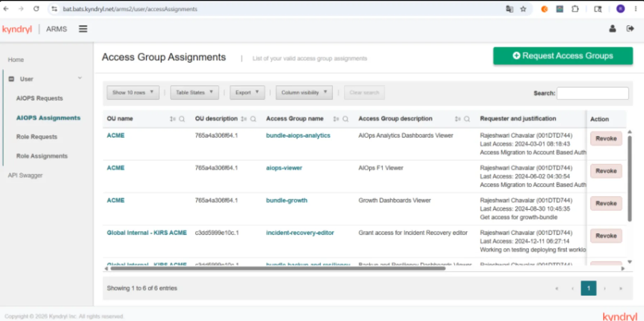
Task: Open the Export dropdown
Action: point(247,93)
